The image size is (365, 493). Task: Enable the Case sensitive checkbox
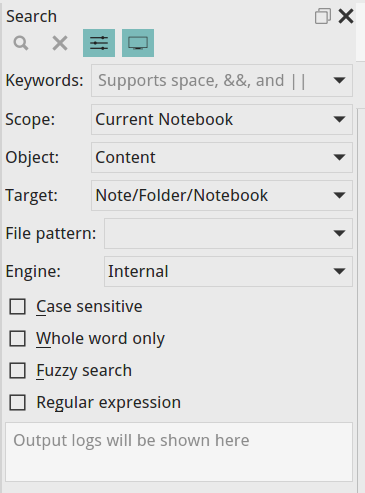pyautogui.click(x=17, y=307)
